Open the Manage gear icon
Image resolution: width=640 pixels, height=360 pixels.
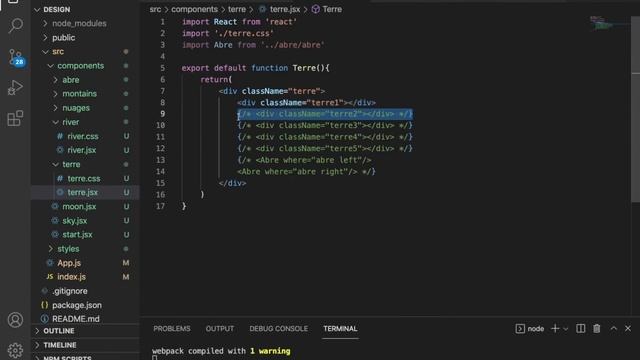point(16,350)
